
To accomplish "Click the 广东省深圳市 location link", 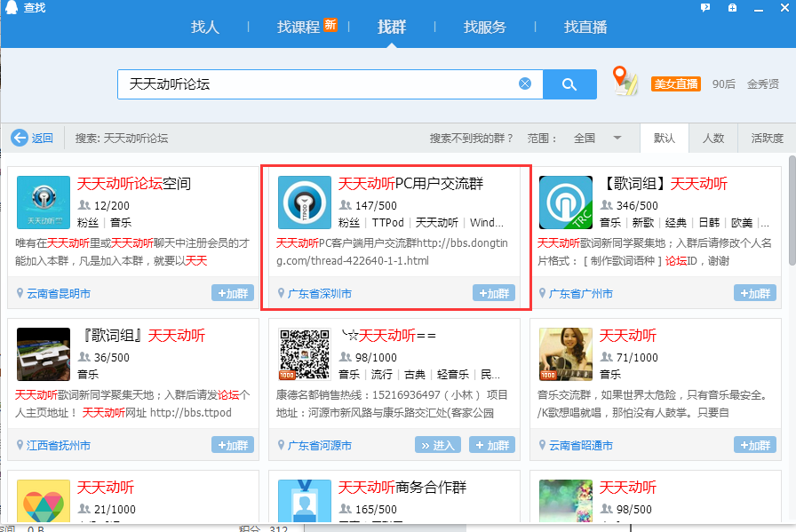I will 319,293.
